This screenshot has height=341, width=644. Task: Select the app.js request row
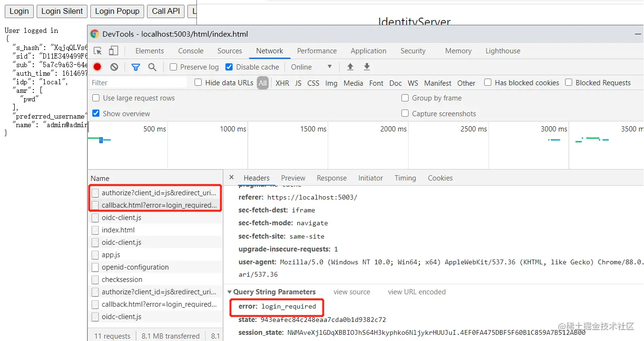[x=155, y=255]
